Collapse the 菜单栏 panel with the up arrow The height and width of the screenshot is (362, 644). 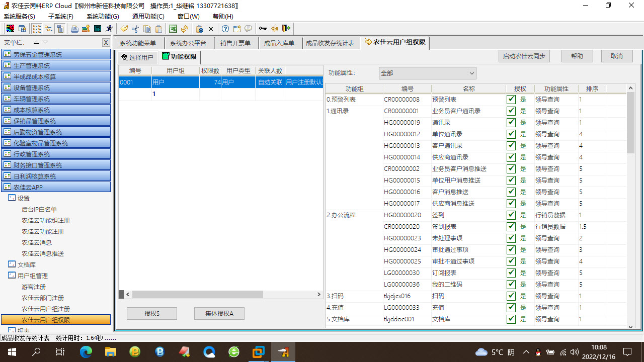[x=37, y=43]
